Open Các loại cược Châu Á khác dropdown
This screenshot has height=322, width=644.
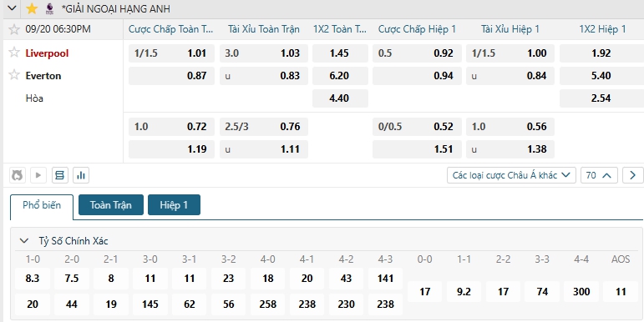pos(511,175)
